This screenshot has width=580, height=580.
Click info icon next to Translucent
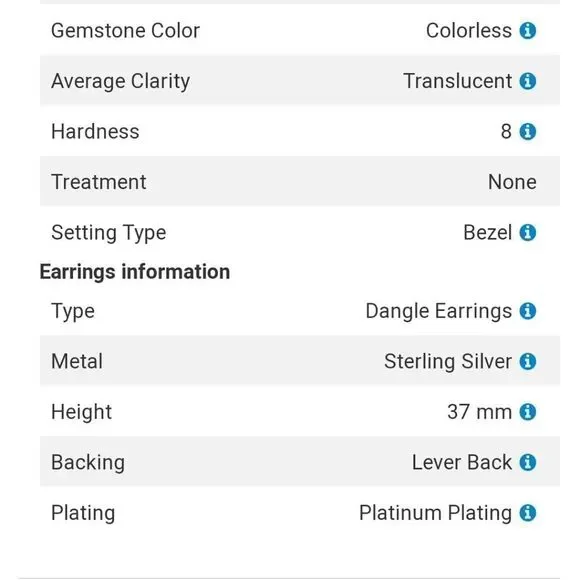(527, 81)
